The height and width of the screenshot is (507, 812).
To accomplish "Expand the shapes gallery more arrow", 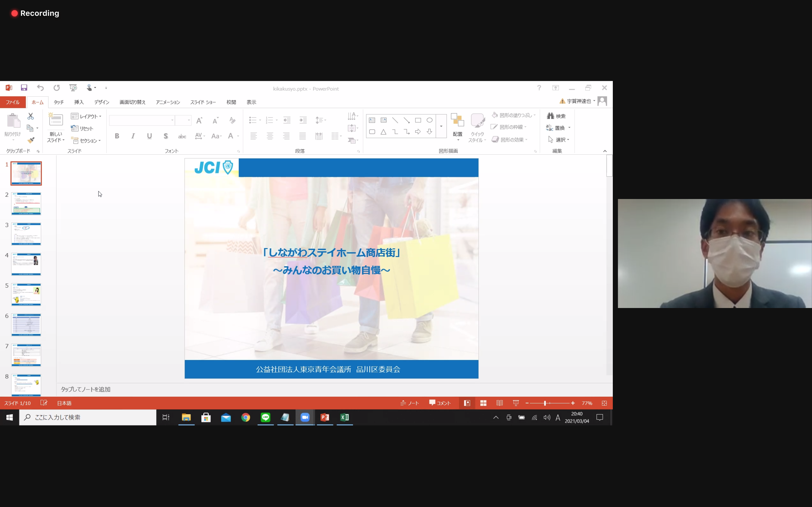I will coord(441,126).
